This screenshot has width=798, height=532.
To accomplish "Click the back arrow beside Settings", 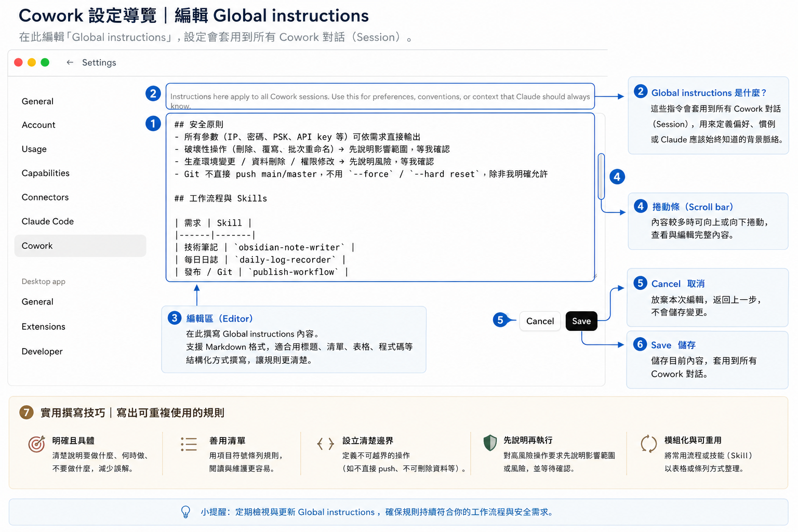I will pos(70,62).
